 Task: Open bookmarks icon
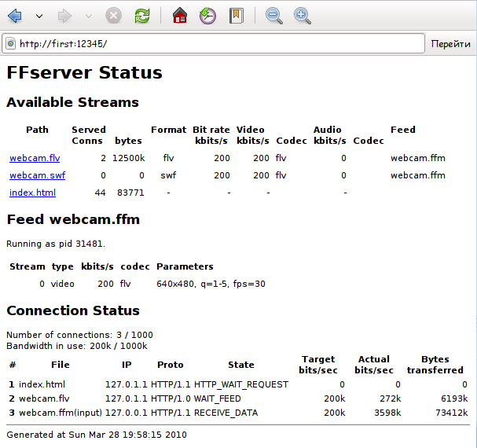coord(236,16)
